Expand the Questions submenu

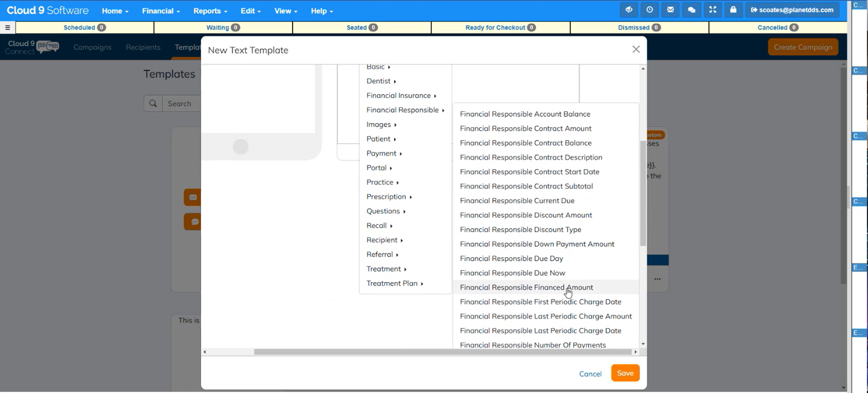point(405,211)
